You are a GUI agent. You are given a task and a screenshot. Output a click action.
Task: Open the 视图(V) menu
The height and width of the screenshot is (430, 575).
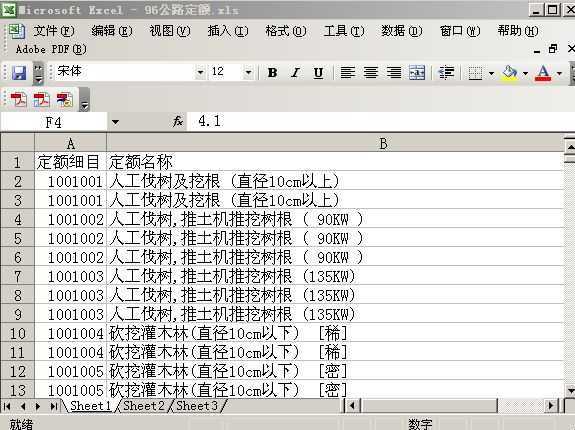point(170,31)
